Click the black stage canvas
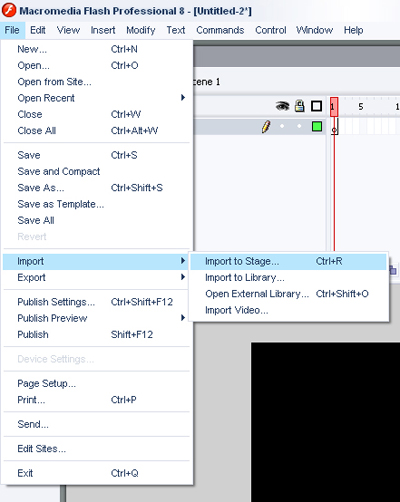This screenshot has width=400, height=502. (325, 422)
